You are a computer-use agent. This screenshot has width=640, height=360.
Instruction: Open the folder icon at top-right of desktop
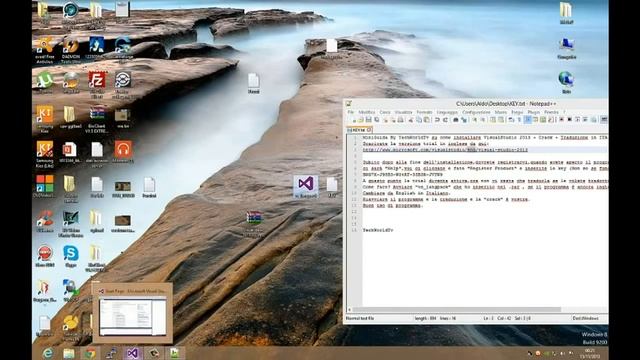tap(566, 13)
